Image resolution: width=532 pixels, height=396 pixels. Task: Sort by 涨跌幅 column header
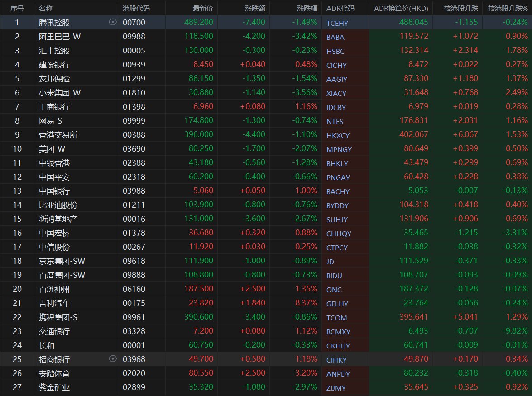tap(307, 8)
